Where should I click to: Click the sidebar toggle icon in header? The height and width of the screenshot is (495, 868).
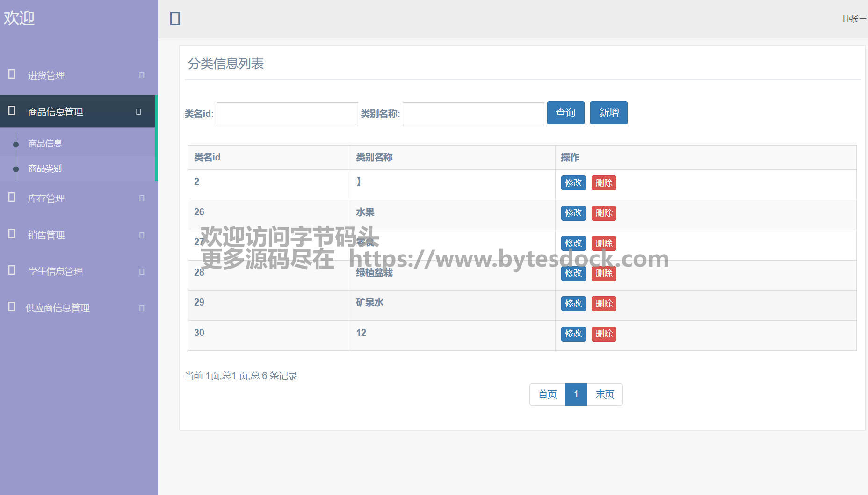click(175, 19)
